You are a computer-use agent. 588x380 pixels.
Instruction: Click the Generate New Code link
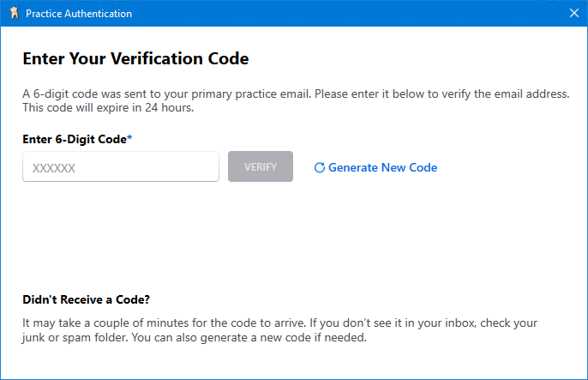(382, 167)
